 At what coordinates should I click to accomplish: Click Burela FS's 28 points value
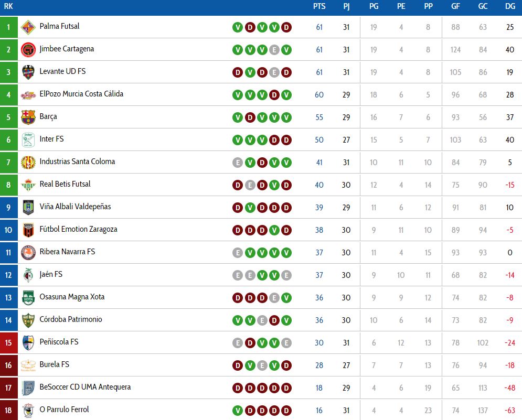coord(319,365)
